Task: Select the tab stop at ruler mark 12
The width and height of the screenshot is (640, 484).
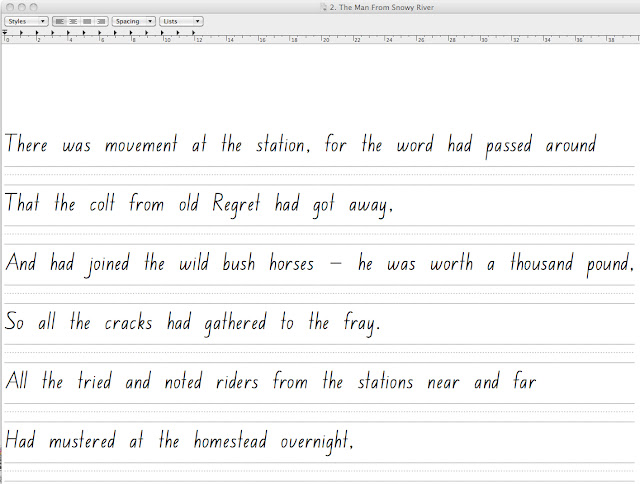Action: point(194,33)
